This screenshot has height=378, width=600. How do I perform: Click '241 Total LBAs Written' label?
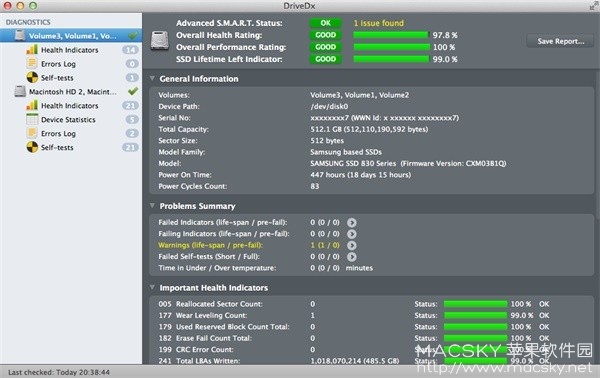point(199,361)
